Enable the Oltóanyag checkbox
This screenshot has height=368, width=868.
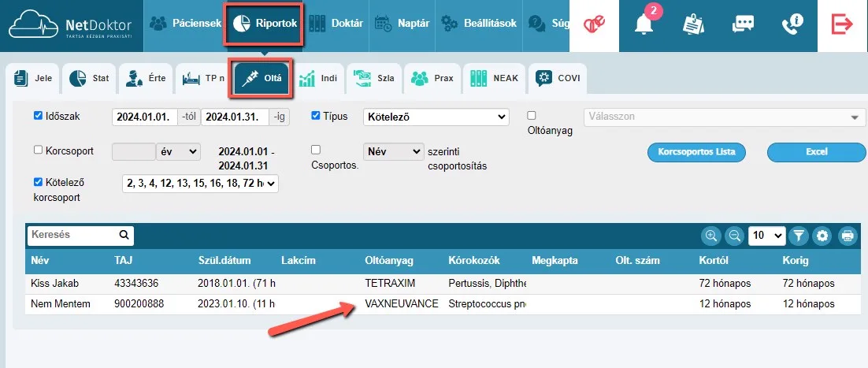(x=532, y=115)
